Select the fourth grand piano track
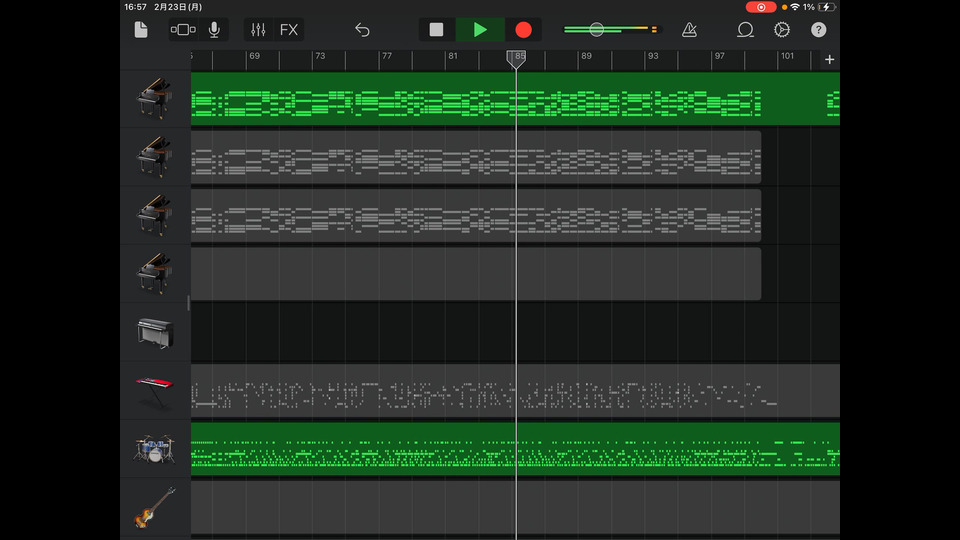Viewport: 960px width, 540px height. click(154, 274)
